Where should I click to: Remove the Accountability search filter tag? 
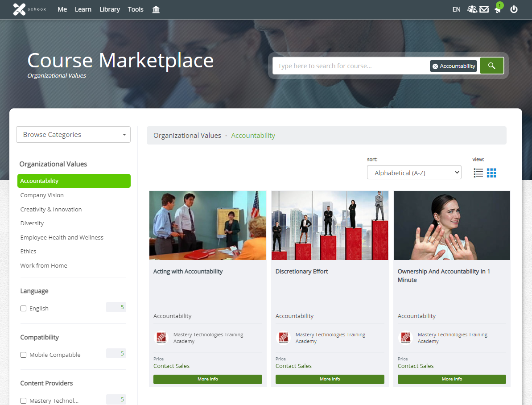point(435,66)
